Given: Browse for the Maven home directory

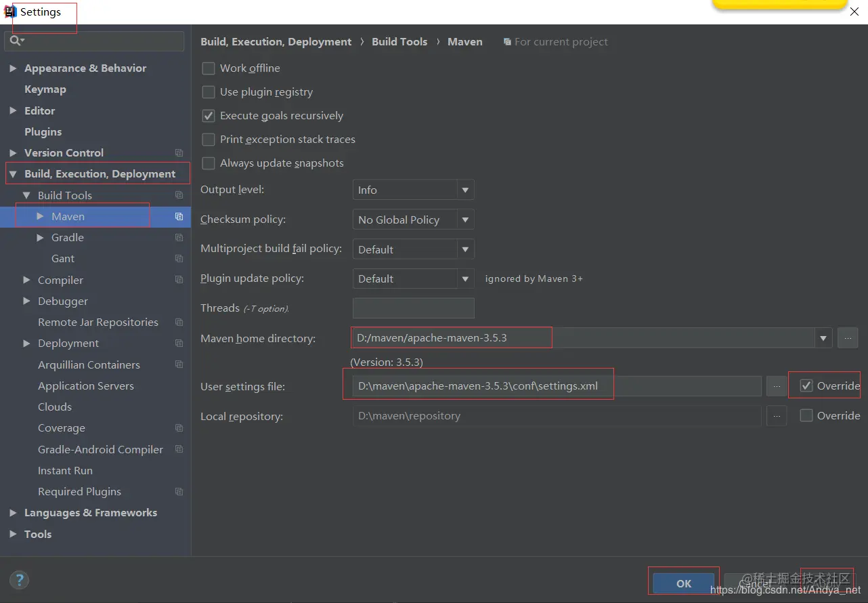Looking at the screenshot, I should pyautogui.click(x=848, y=338).
